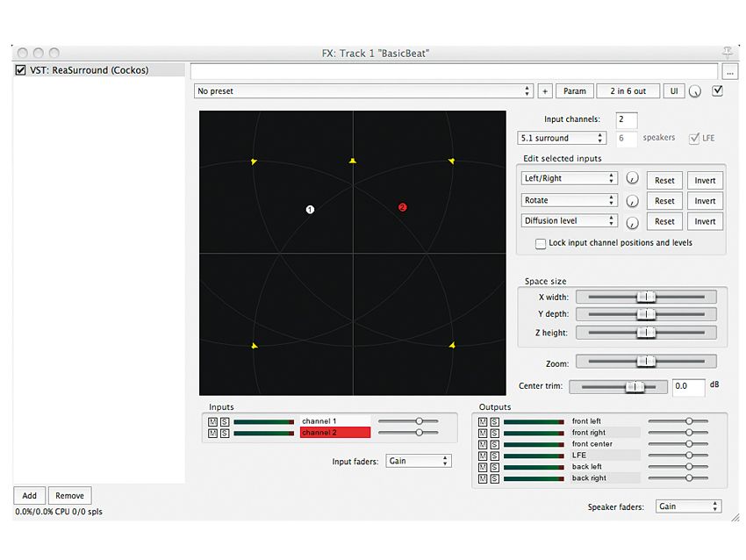Click the Param button

click(575, 91)
